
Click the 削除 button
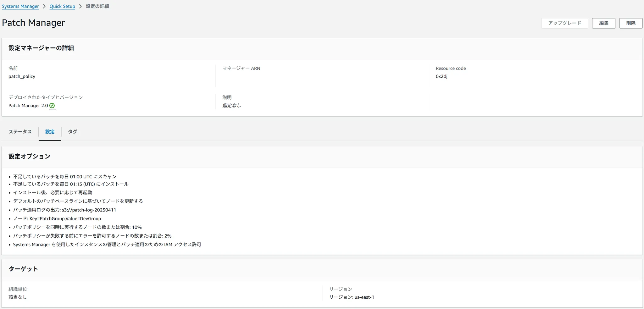pos(630,23)
